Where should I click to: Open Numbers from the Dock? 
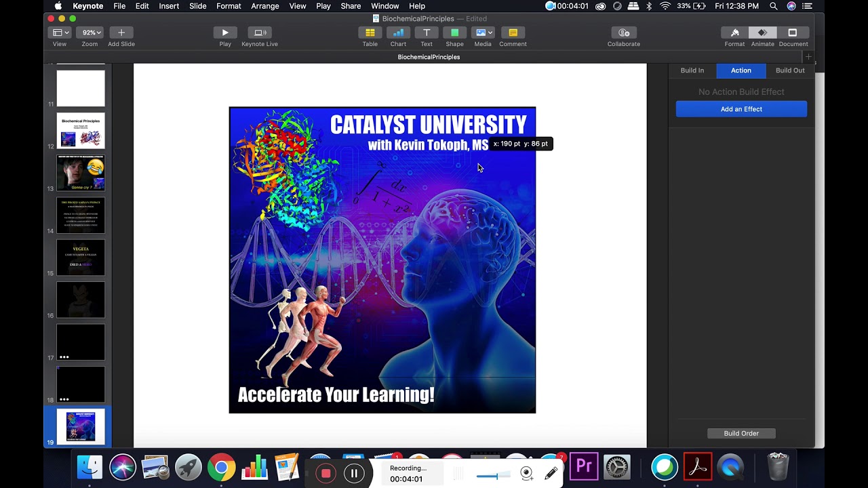[x=255, y=468]
